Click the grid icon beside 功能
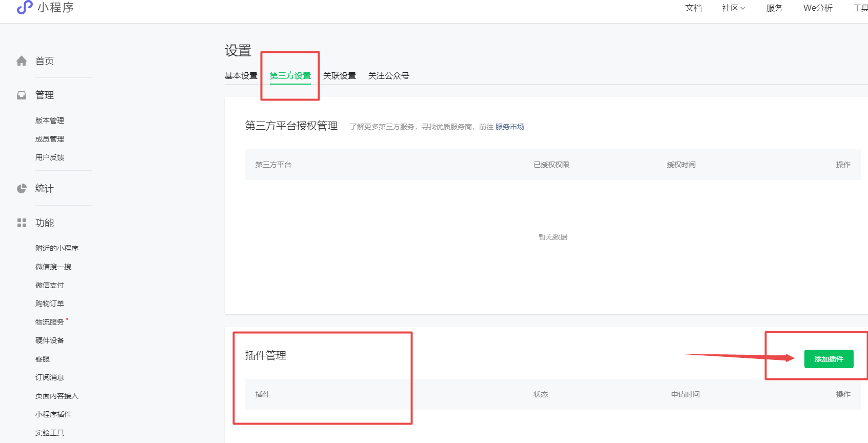868x443 pixels. point(22,223)
